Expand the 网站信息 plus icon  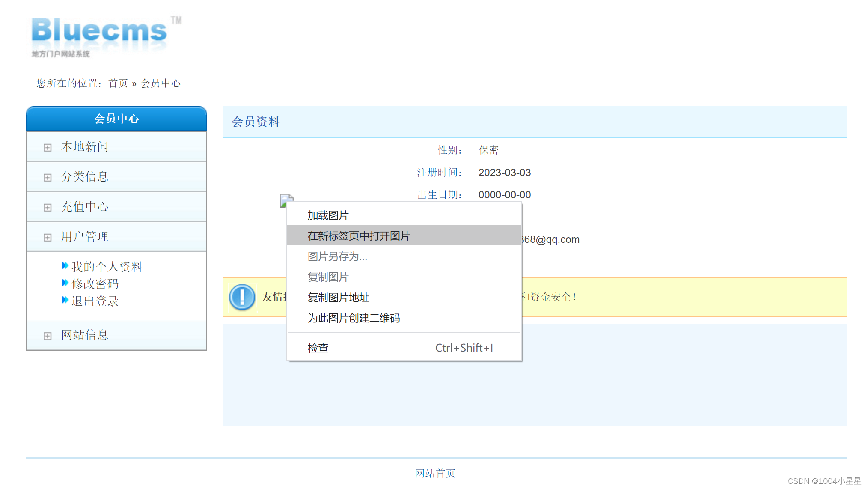(x=48, y=336)
